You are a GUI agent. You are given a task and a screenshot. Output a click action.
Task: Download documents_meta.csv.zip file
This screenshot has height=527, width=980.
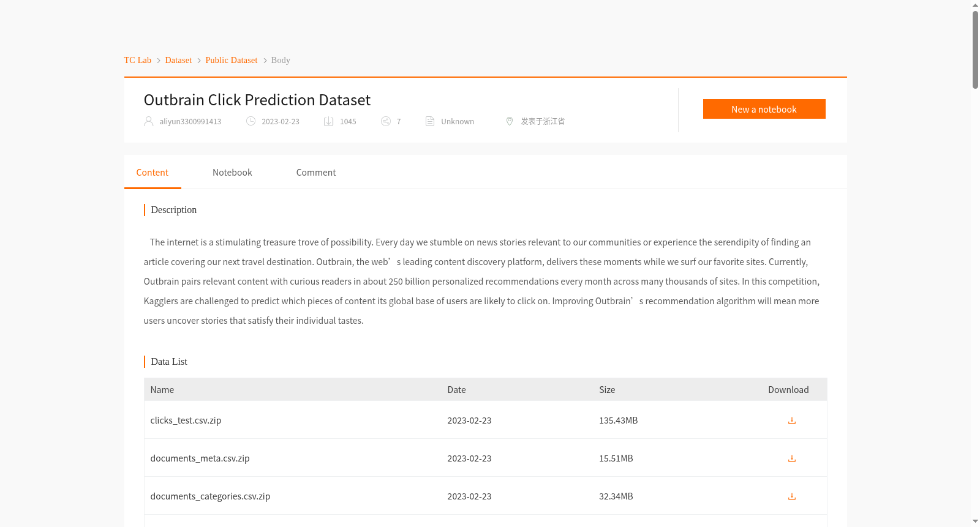click(791, 458)
